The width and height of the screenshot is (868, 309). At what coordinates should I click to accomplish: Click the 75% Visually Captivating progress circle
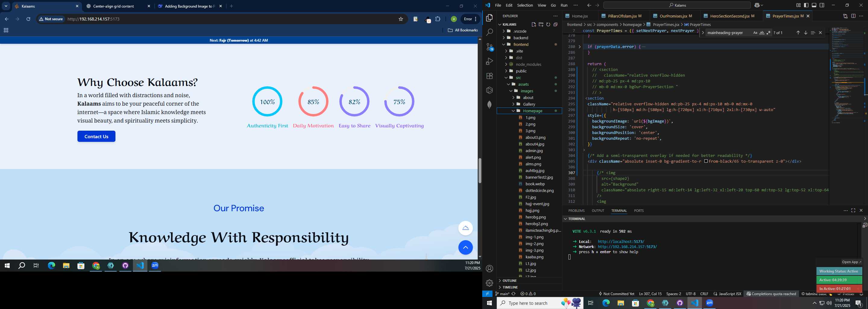(x=399, y=101)
